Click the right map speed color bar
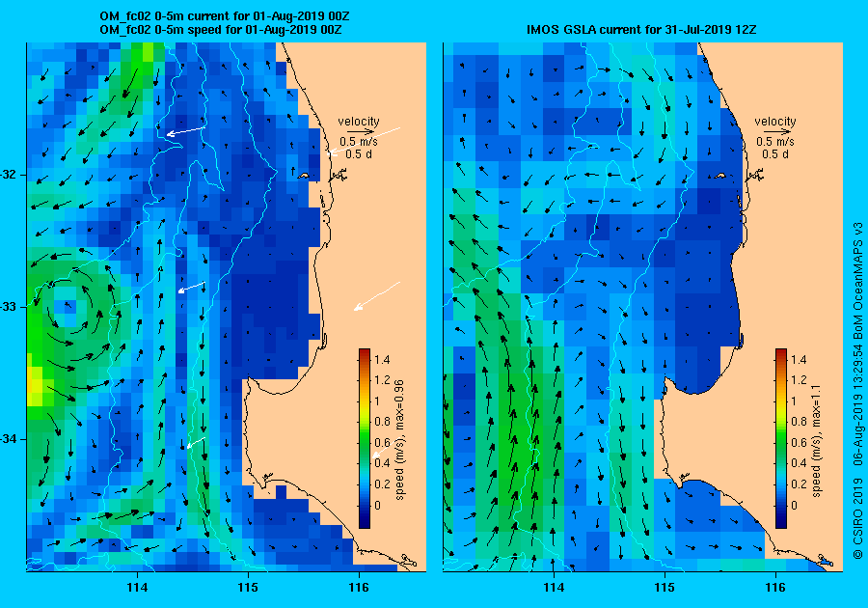 point(780,438)
